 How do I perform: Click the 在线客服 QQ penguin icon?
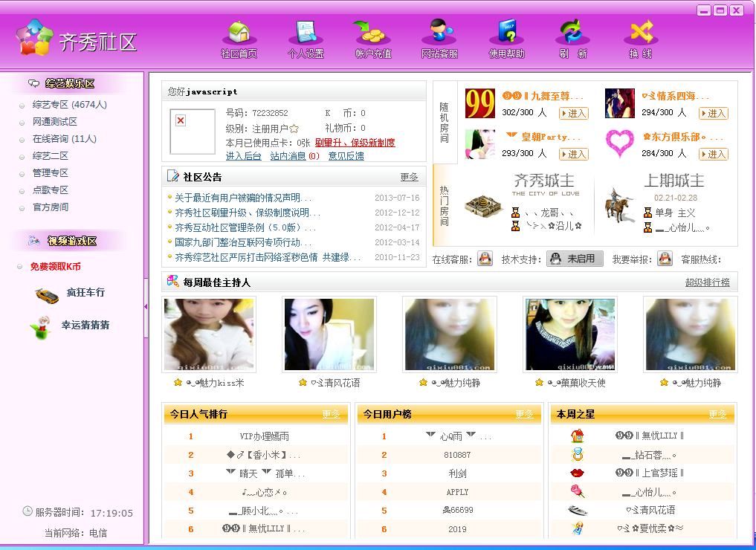[485, 259]
